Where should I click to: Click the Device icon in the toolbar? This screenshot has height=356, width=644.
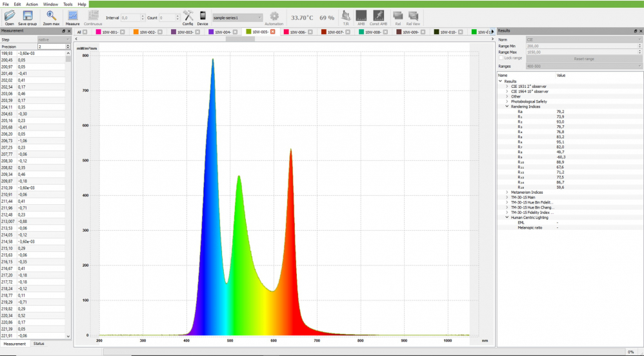203,17
